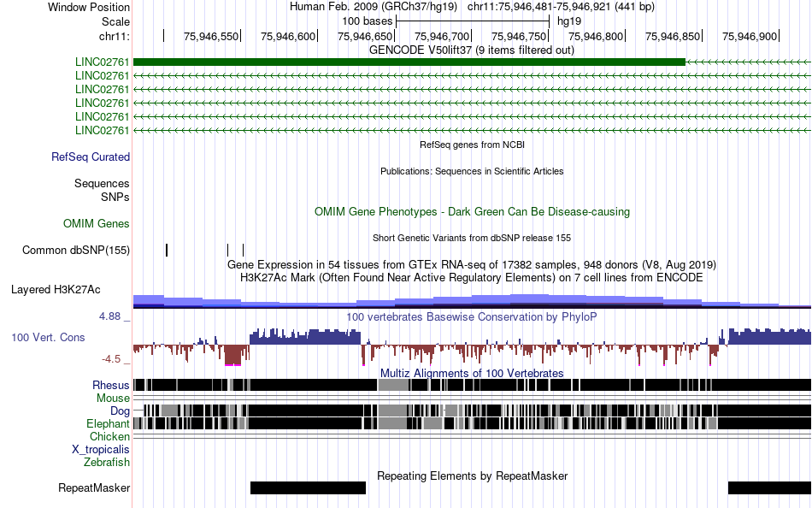812x508 pixels.
Task: Click the hg19 scale label
Action: pos(569,21)
